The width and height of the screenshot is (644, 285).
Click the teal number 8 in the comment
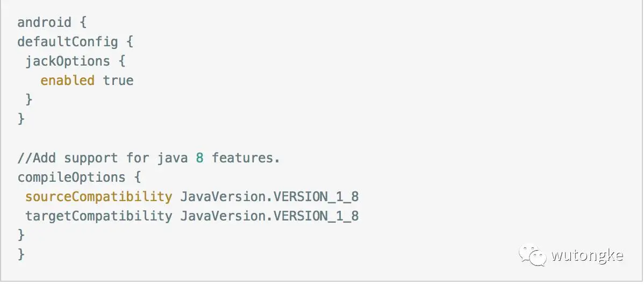click(199, 158)
